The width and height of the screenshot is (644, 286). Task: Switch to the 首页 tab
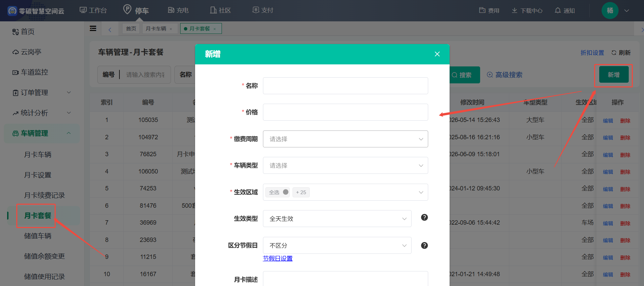click(131, 29)
